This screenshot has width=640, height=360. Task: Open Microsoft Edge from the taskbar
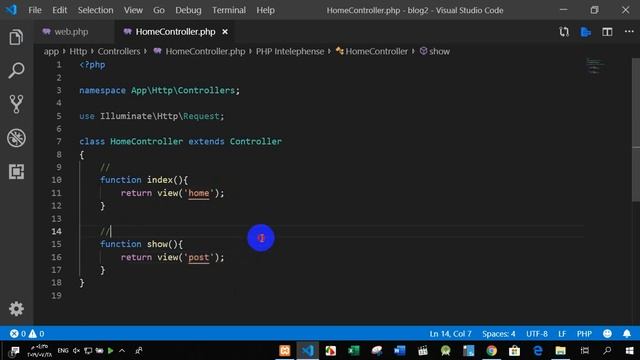point(538,351)
